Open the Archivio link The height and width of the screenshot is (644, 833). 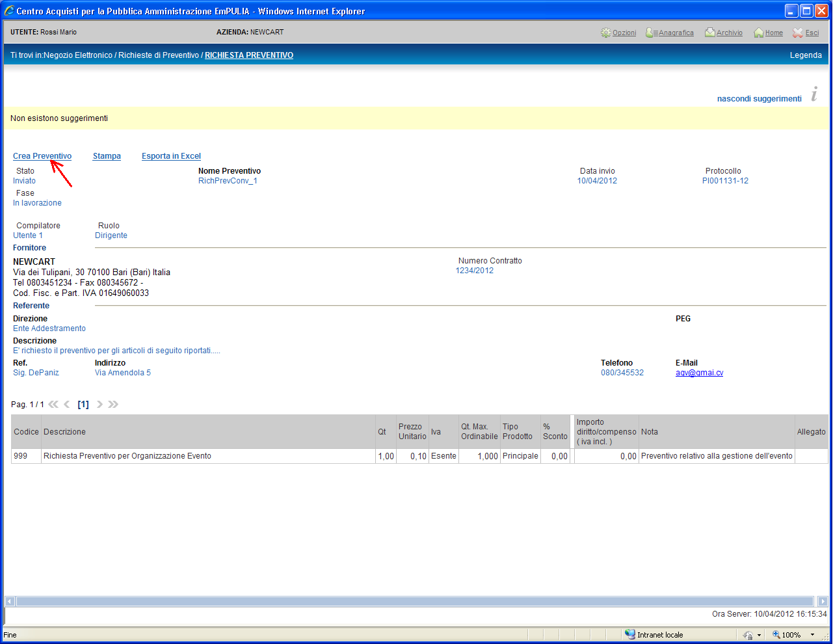[x=730, y=33]
